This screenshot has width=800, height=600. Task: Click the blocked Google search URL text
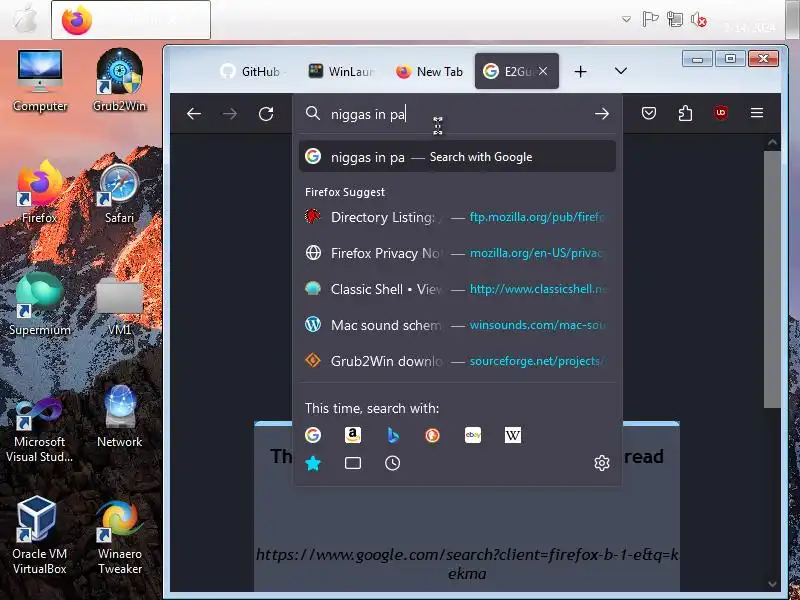point(467,564)
